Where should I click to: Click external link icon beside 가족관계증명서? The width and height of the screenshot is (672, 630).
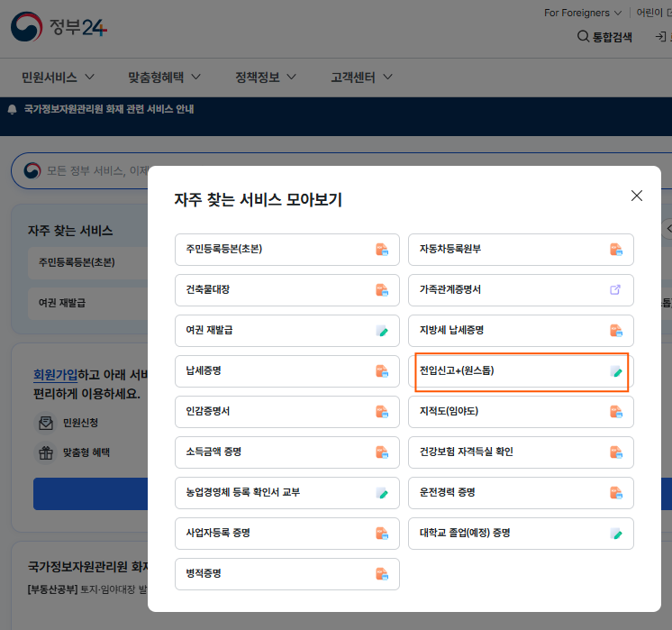615,289
